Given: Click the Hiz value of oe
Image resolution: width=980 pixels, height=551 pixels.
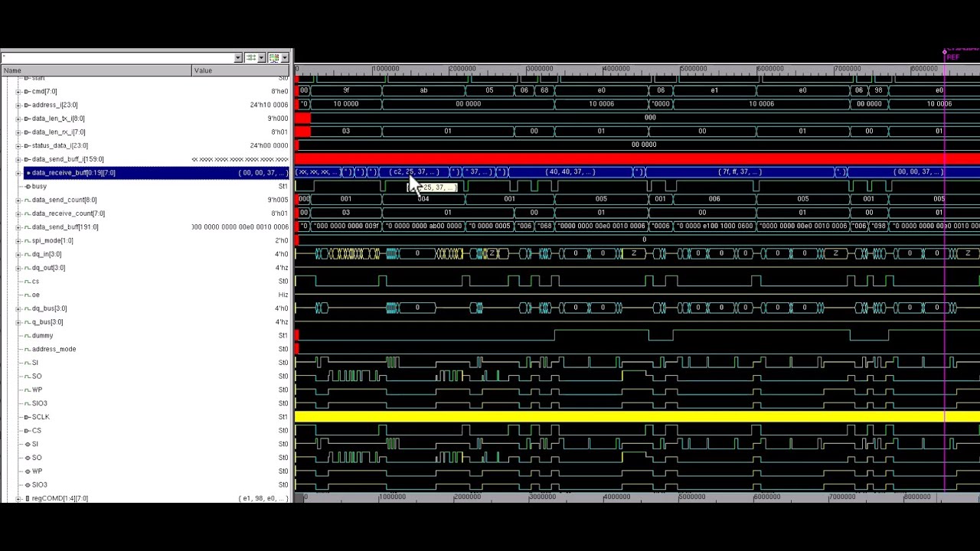Looking at the screenshot, I should (x=283, y=295).
